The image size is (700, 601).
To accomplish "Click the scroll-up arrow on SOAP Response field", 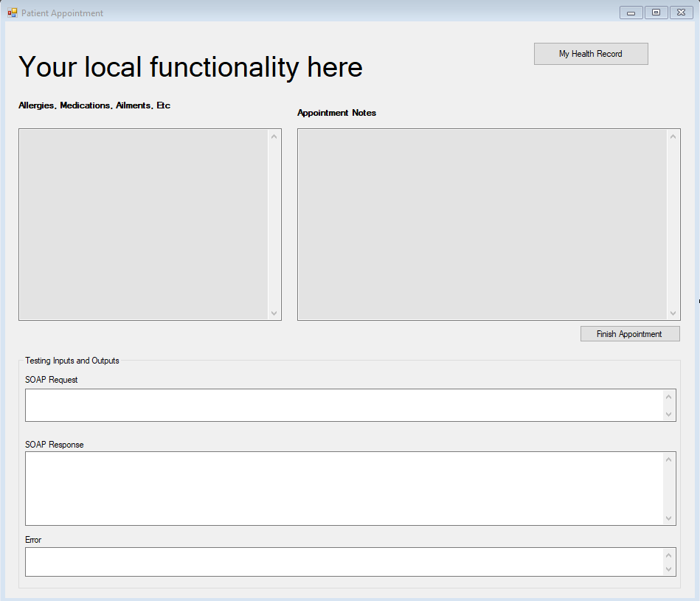I will click(670, 459).
